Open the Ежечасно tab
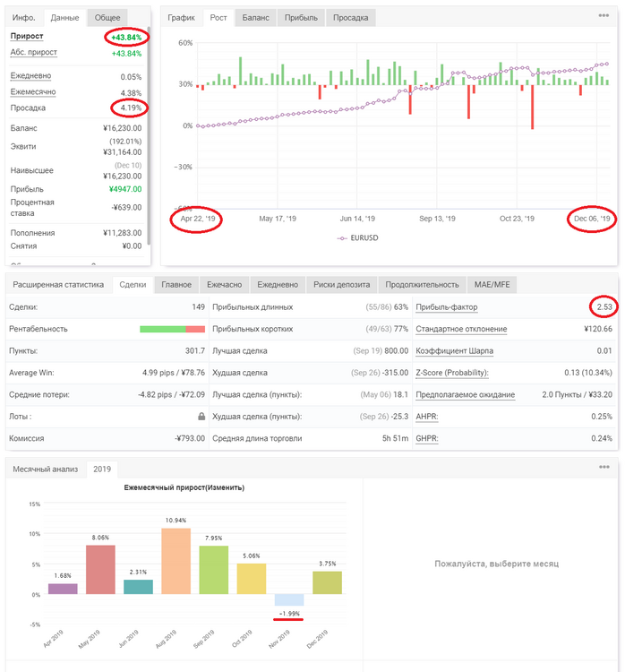Screen dimensions: 625x672 (x=225, y=285)
